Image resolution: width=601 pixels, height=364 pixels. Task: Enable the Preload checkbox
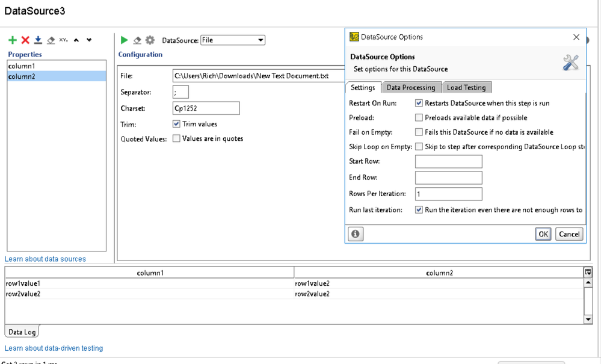pos(419,118)
